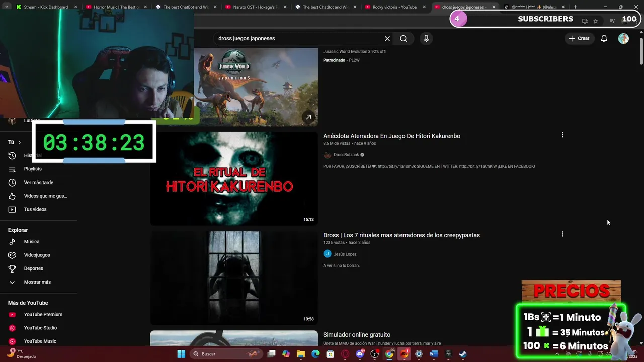Switch to Naruto OST Hokage's tab
Image resolution: width=644 pixels, height=362 pixels.
[256, 7]
